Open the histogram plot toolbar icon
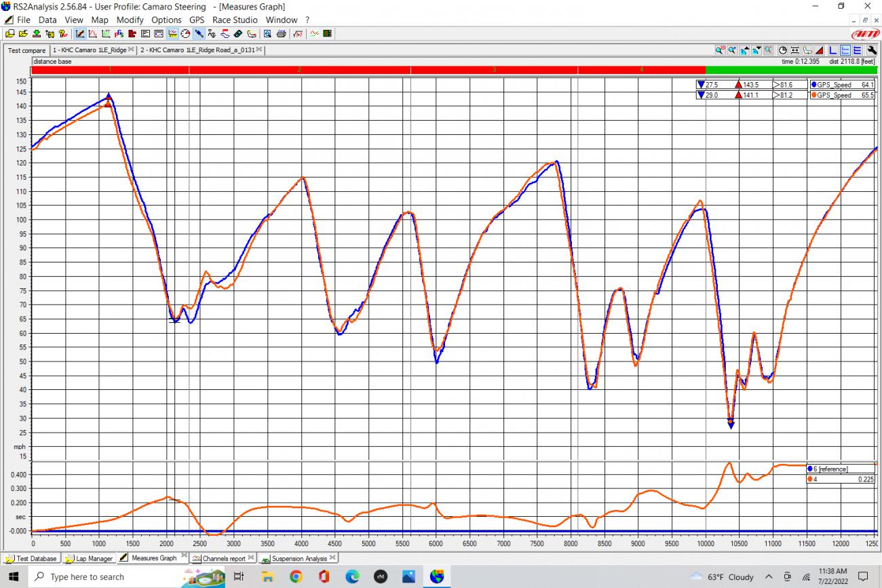Viewport: 882px width, 588px height. point(93,33)
